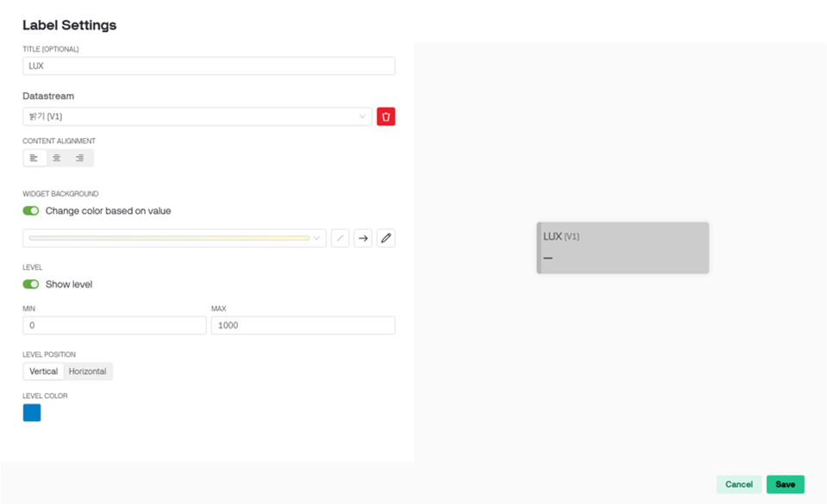Click the Title input field containing LUX
This screenshot has width=827, height=504.
point(209,65)
